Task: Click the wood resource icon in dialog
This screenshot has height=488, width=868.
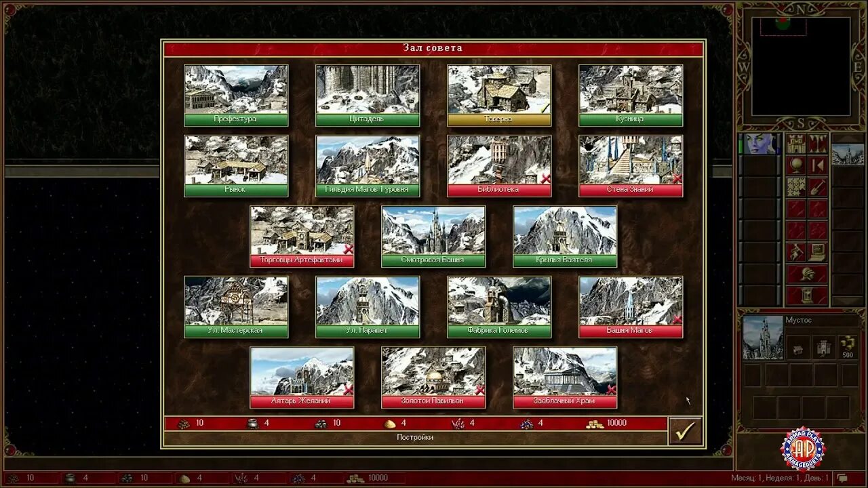Action: point(184,424)
